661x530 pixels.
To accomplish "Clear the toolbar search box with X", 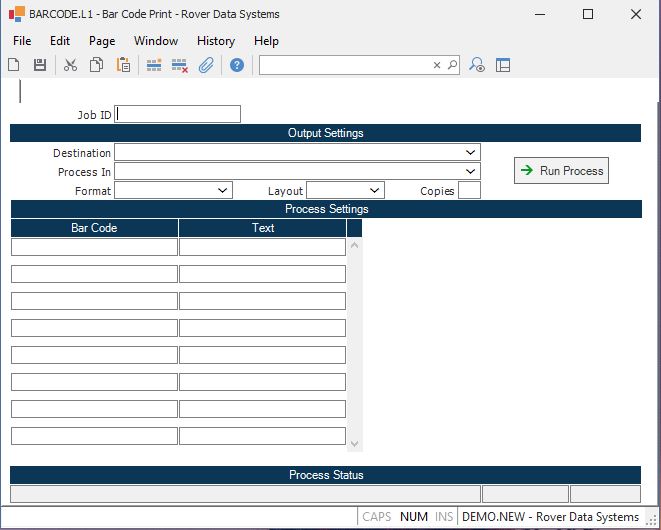I will [x=437, y=65].
